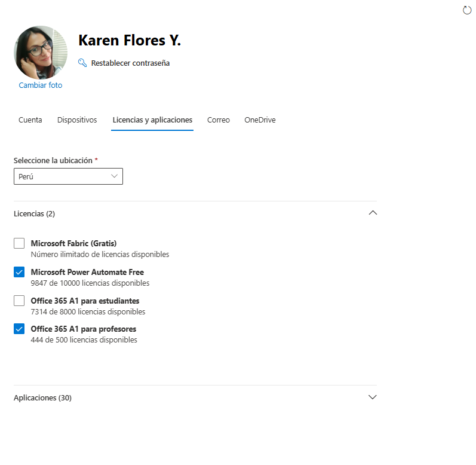The image size is (476, 465).
Task: Select Licencias y aplicaciones tab
Action: coord(152,120)
